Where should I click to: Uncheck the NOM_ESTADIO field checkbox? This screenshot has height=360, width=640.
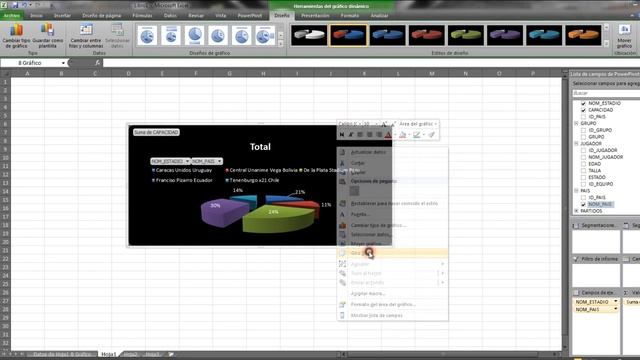tap(583, 104)
